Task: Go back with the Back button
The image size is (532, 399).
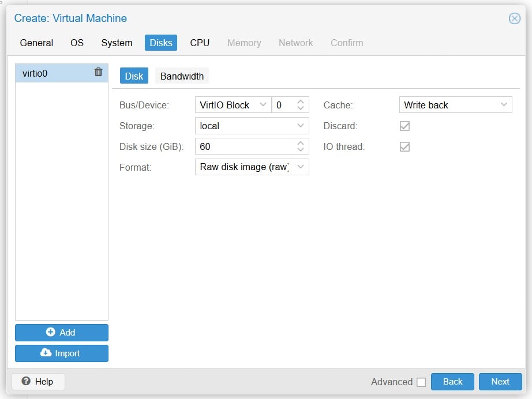Action: click(x=452, y=382)
